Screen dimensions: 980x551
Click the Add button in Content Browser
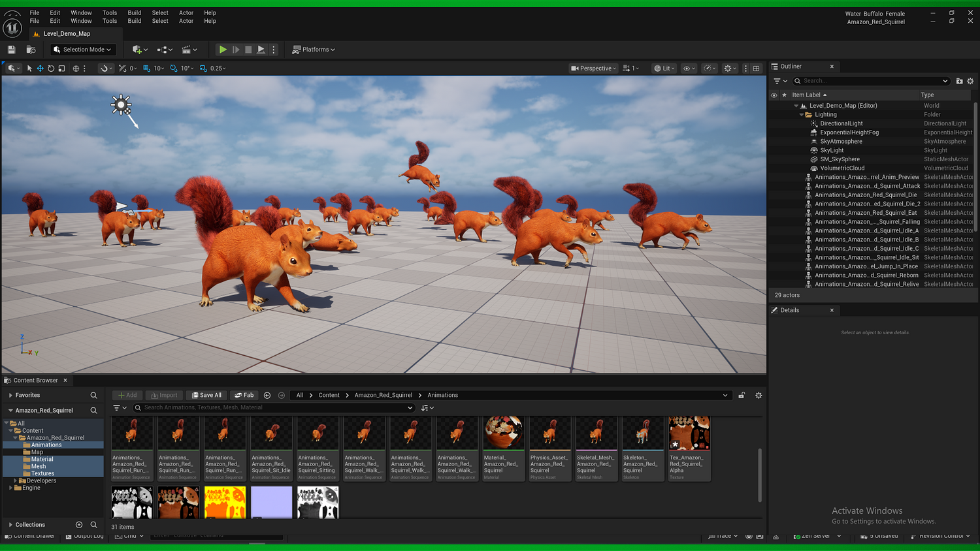tap(127, 395)
